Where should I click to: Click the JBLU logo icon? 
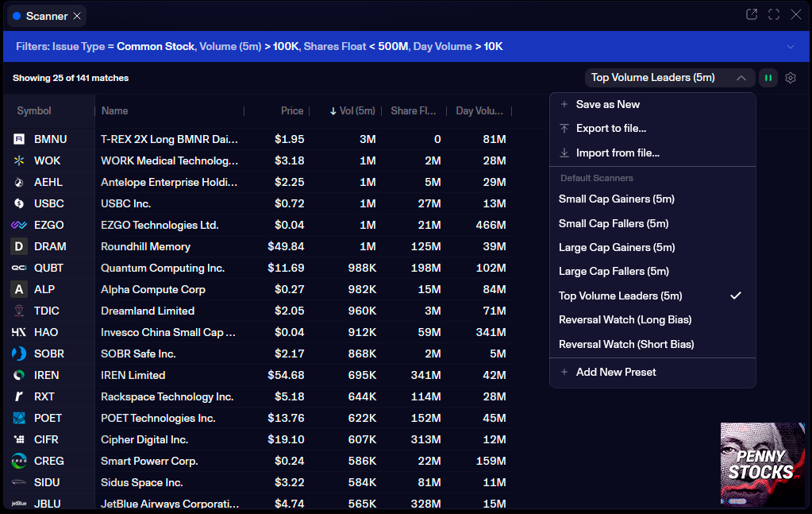tap(18, 504)
